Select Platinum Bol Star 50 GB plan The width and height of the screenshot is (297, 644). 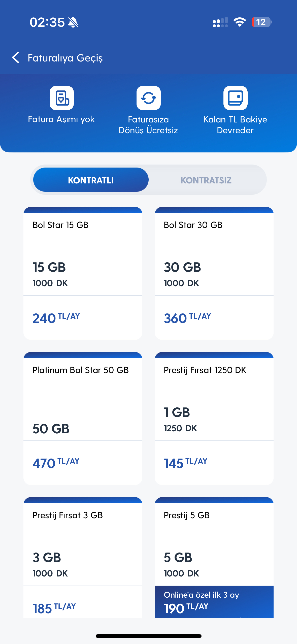click(83, 418)
